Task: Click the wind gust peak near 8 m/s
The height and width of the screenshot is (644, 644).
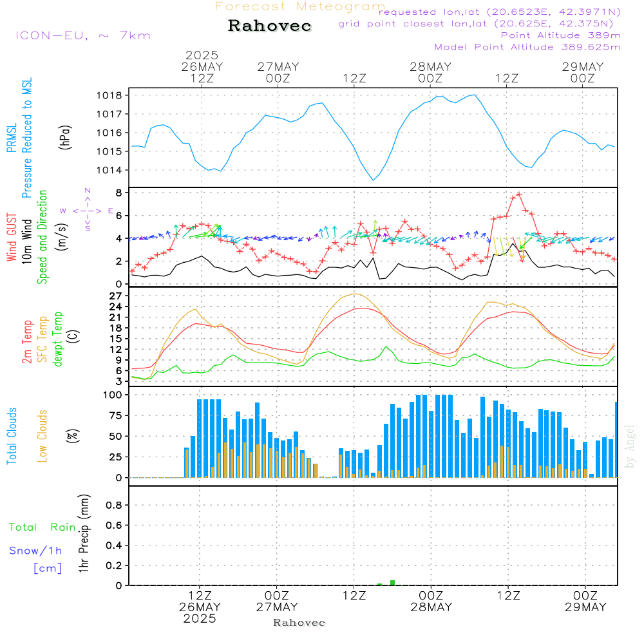Action: tap(519, 194)
